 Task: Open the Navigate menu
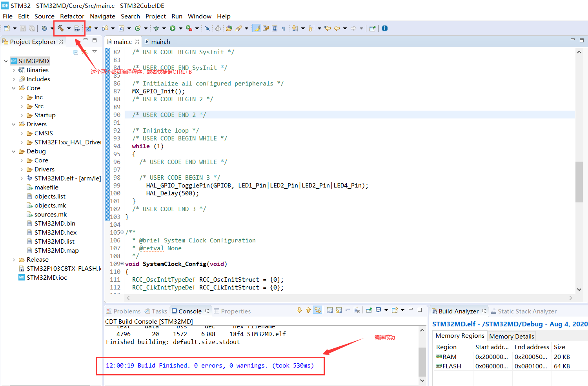pyautogui.click(x=102, y=16)
